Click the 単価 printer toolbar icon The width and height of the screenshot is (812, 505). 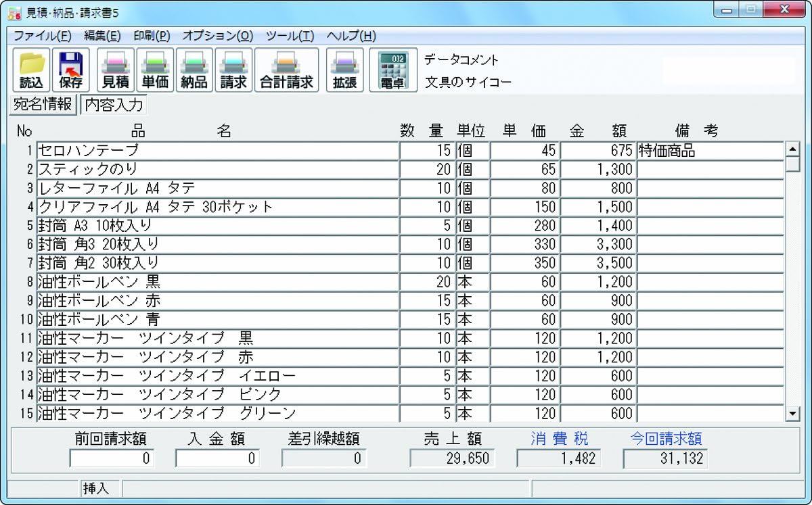tap(155, 70)
